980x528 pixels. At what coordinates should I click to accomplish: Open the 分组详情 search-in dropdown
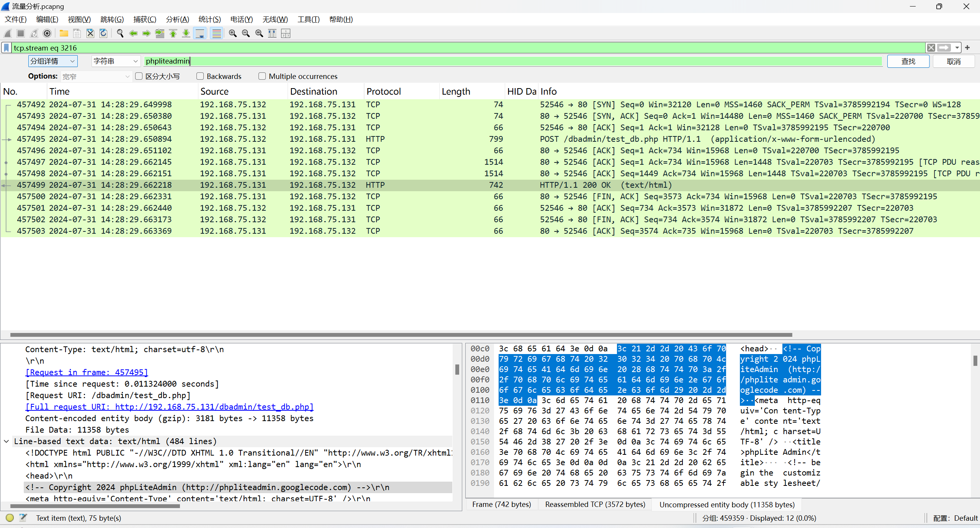click(53, 61)
